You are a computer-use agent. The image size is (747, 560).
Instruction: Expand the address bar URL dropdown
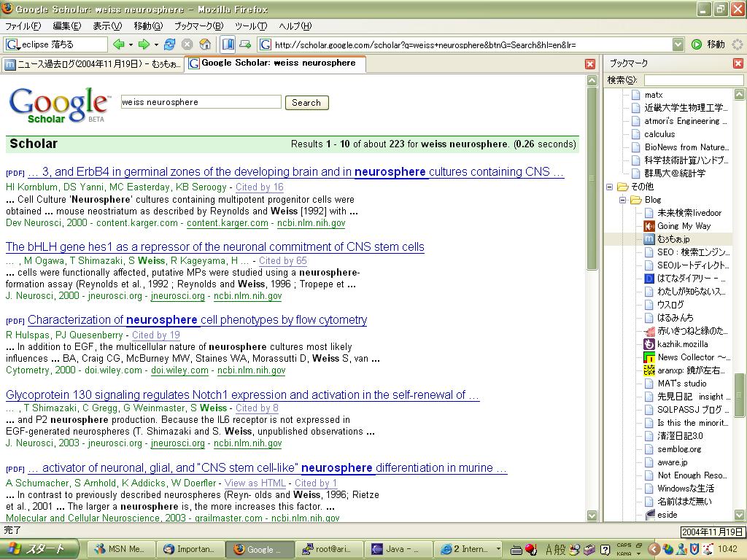[678, 44]
